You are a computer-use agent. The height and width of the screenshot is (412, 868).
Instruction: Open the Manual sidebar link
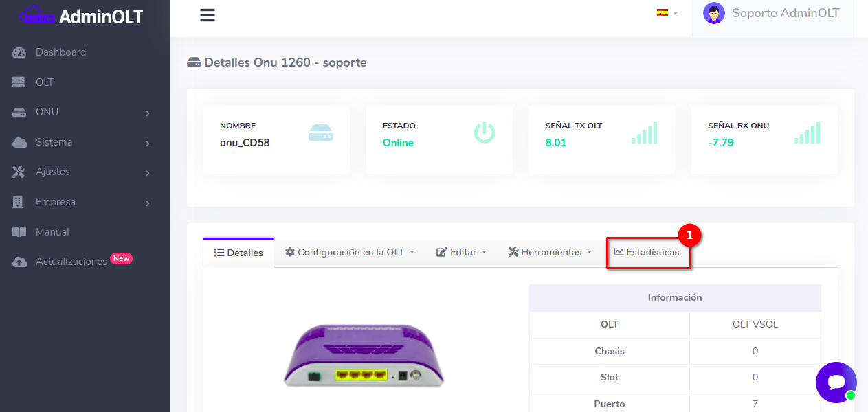coord(52,232)
